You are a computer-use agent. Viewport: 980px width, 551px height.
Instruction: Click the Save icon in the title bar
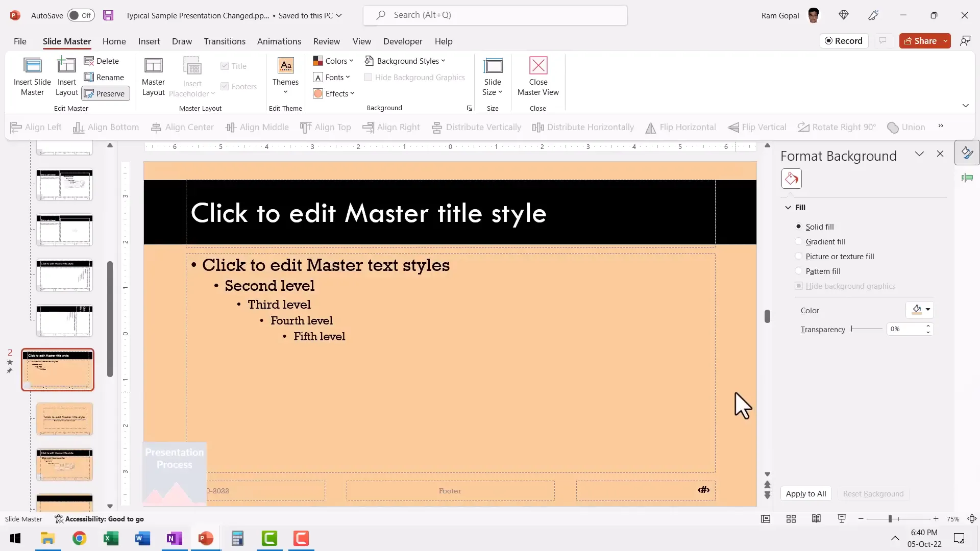(x=108, y=15)
